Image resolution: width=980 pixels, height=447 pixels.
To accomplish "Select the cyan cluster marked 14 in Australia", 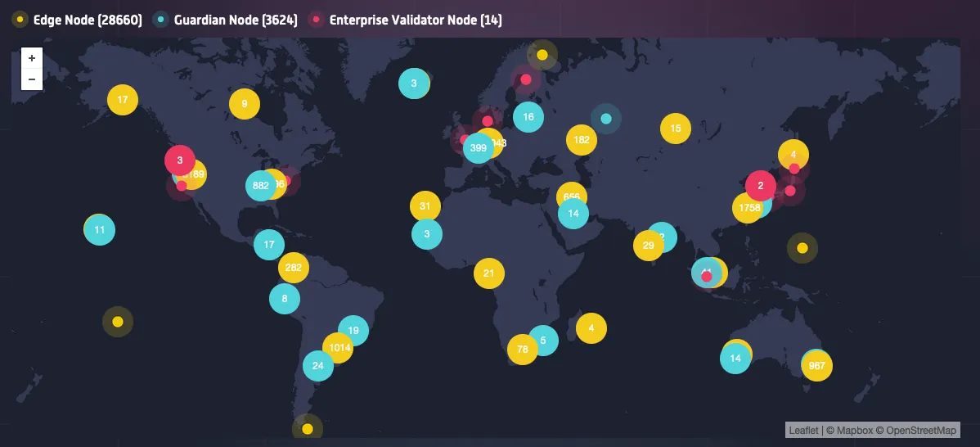I will point(735,359).
